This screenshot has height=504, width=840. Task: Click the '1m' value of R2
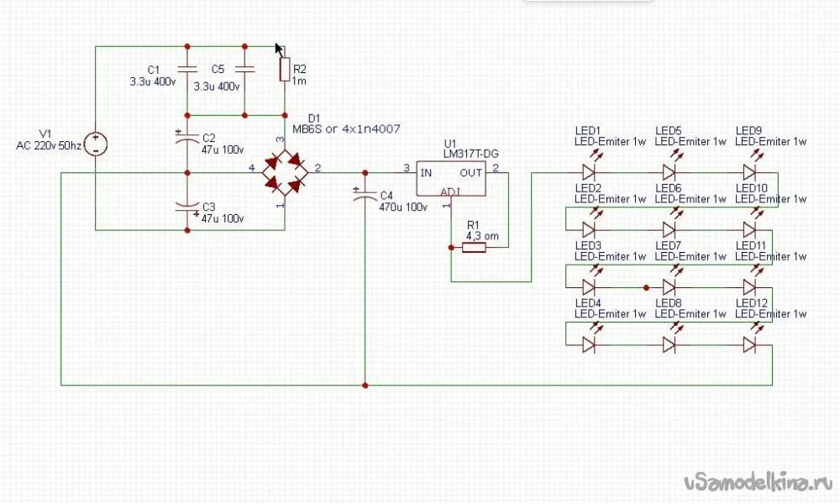299,81
